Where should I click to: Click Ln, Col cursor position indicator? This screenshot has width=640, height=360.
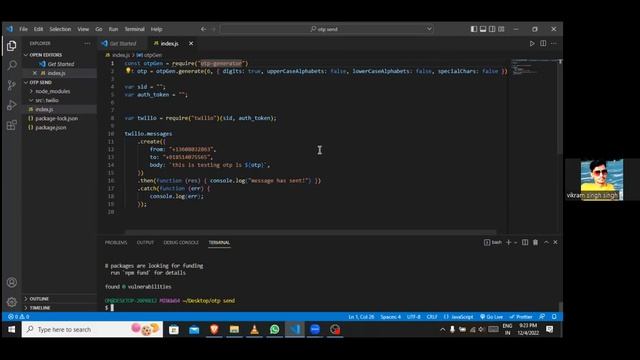pos(361,317)
